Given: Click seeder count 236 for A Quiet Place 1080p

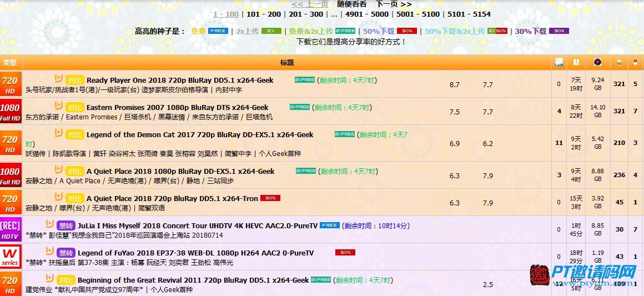Looking at the screenshot, I should tap(619, 175).
